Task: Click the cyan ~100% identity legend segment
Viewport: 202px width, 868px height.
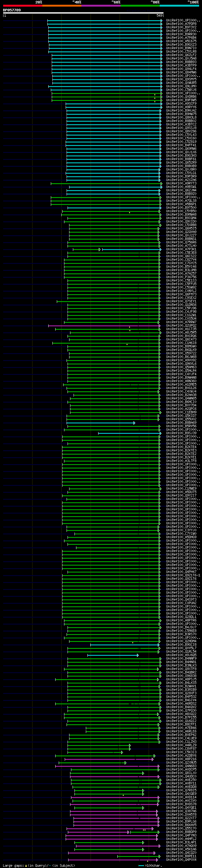Action: click(179, 6)
